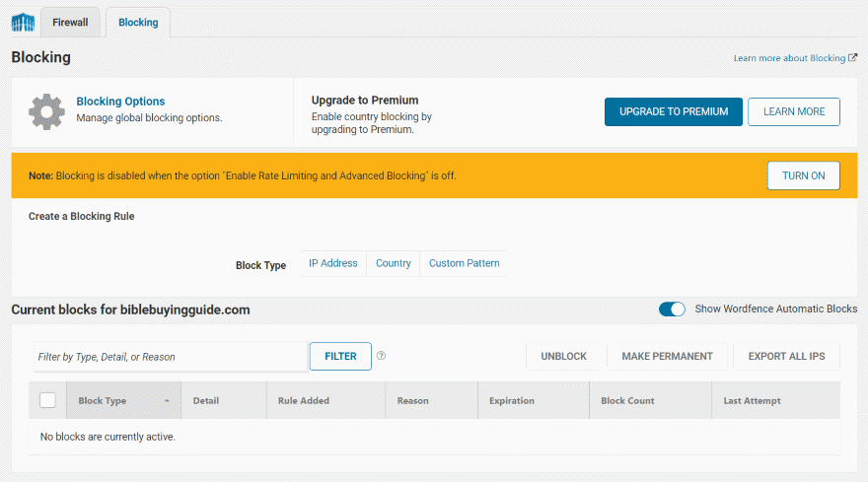The height and width of the screenshot is (482, 868).
Task: Open the Blocking Options link
Action: (120, 102)
